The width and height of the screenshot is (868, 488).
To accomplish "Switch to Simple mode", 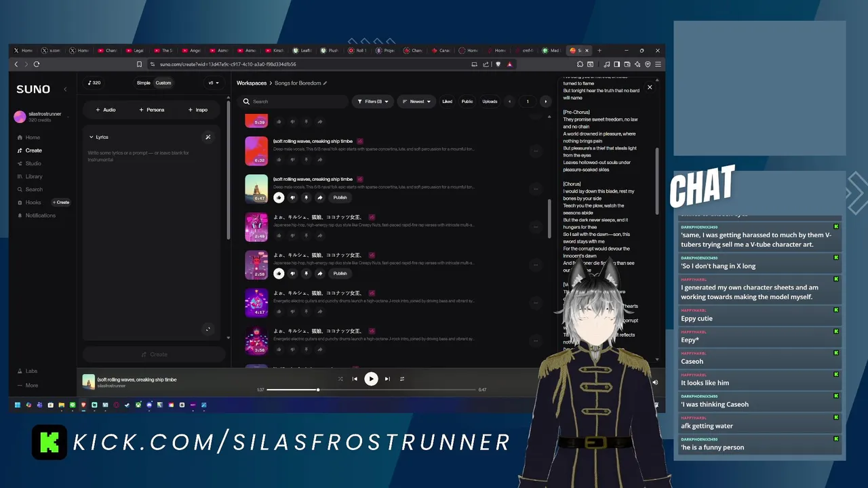I will click(143, 83).
